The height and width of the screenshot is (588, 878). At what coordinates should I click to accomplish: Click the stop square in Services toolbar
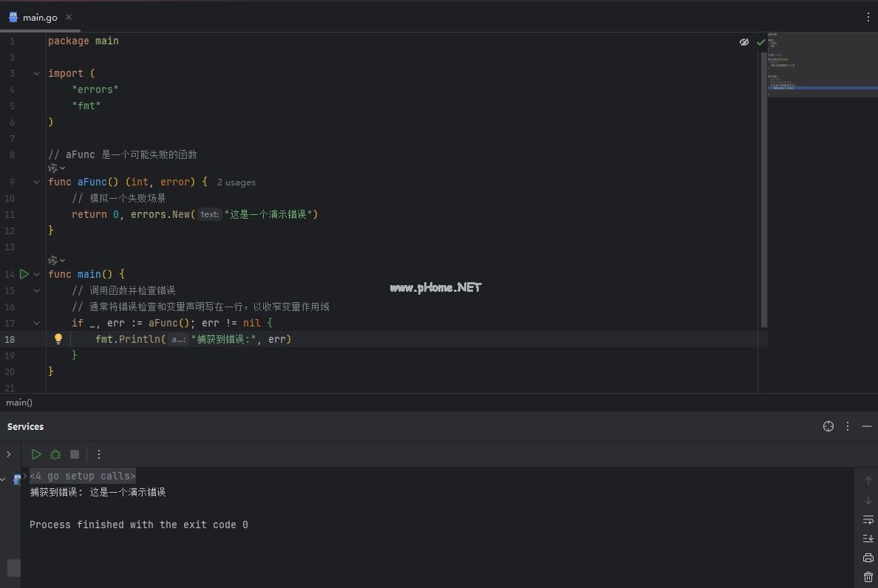(75, 454)
